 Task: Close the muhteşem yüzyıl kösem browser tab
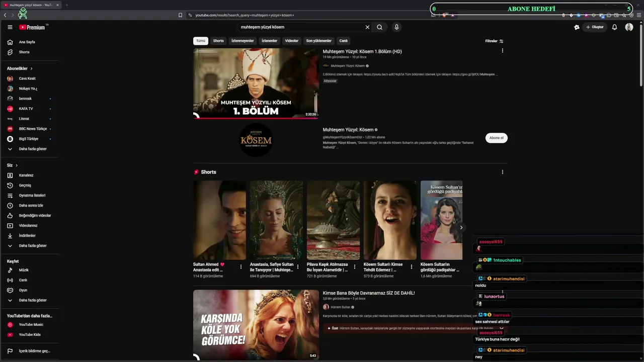(57, 5)
